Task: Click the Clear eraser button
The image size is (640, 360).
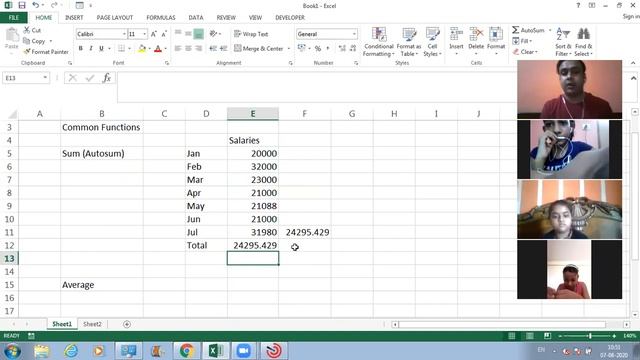Action: [525, 52]
